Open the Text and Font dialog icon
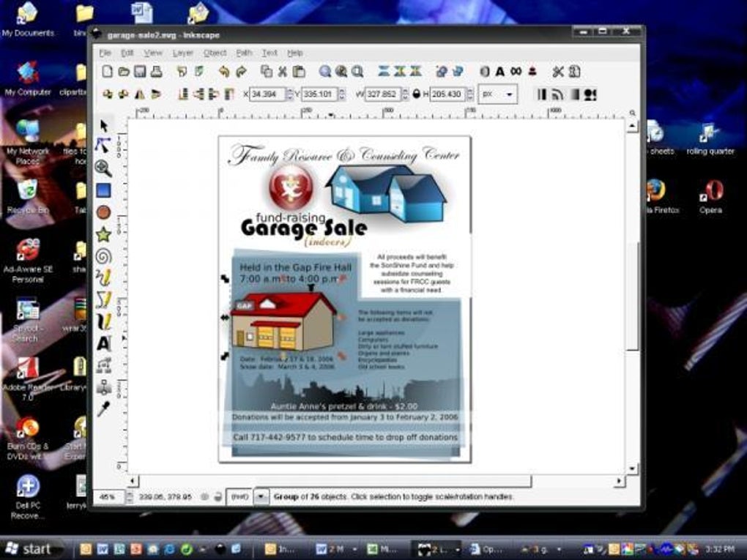Screen dimensions: 747x560 point(499,72)
